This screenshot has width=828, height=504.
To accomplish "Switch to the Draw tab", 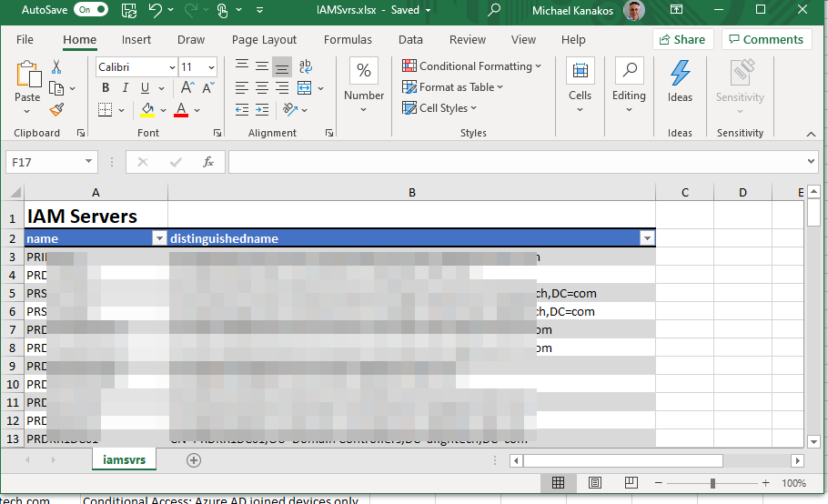I will pos(191,40).
